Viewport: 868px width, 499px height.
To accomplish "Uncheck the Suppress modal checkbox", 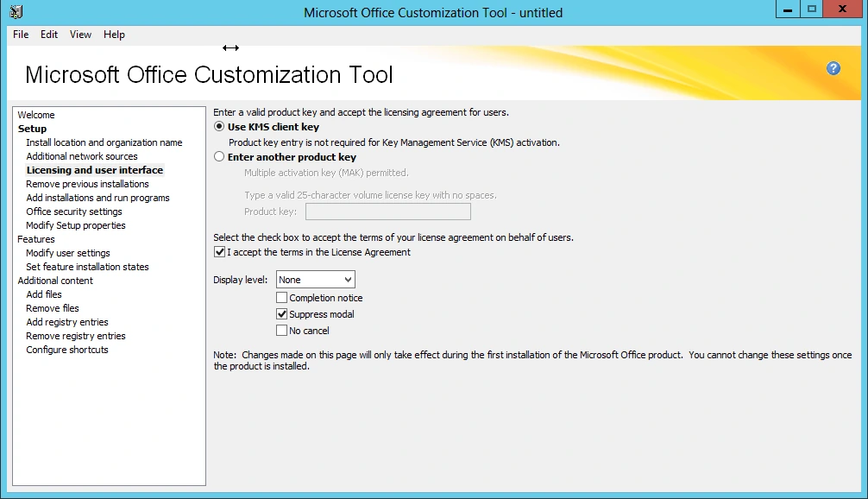I will click(282, 314).
